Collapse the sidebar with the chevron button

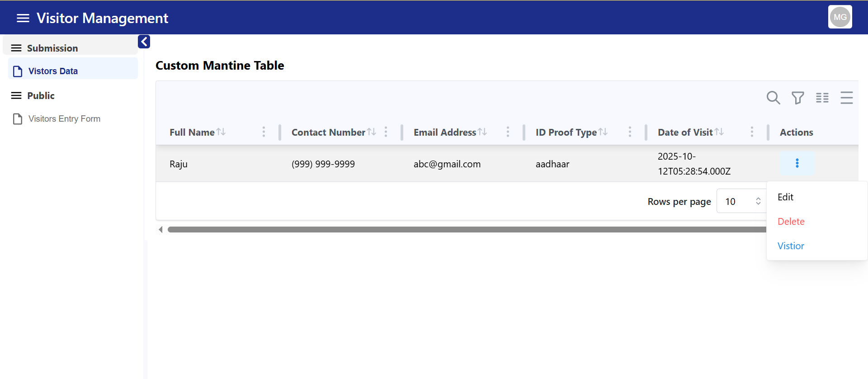pyautogui.click(x=144, y=42)
